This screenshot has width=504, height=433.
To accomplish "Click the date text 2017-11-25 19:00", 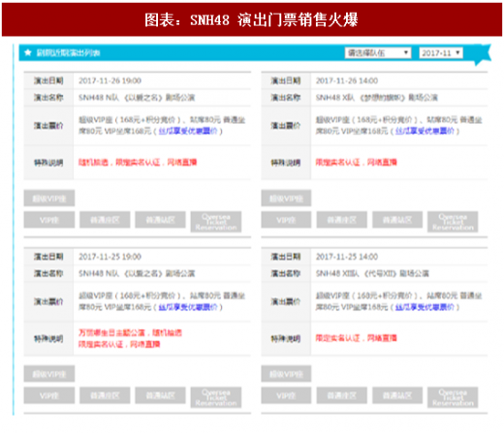I will 110,257.
